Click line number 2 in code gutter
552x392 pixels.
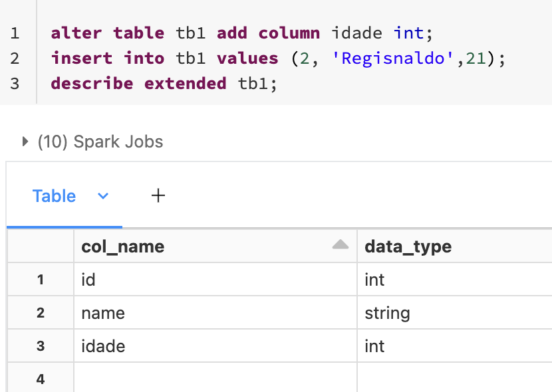point(15,58)
